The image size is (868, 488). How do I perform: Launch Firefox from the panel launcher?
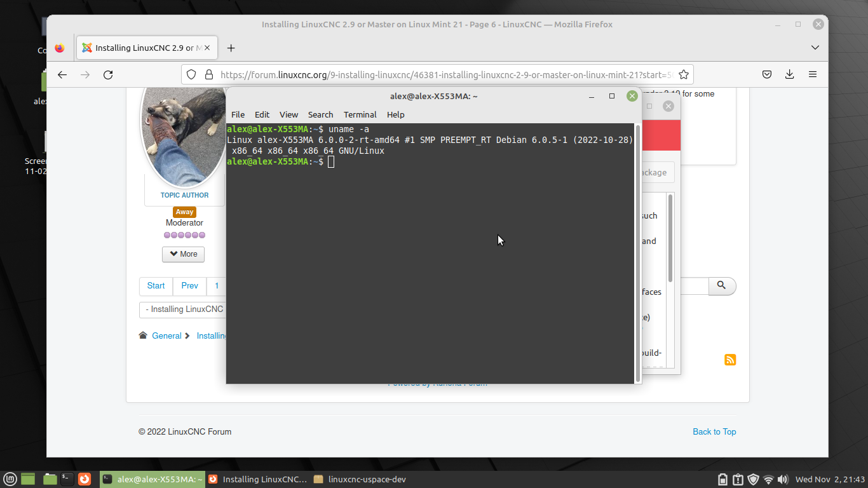(85, 479)
